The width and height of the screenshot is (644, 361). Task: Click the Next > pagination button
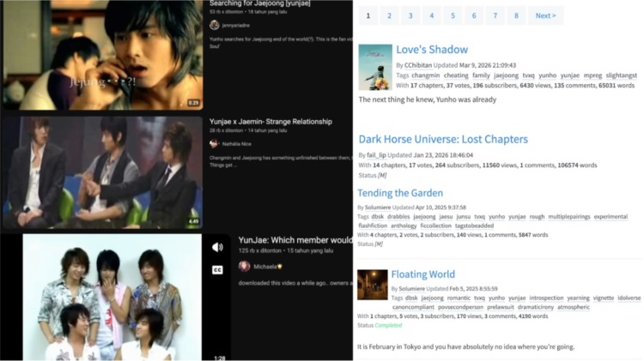pyautogui.click(x=545, y=15)
